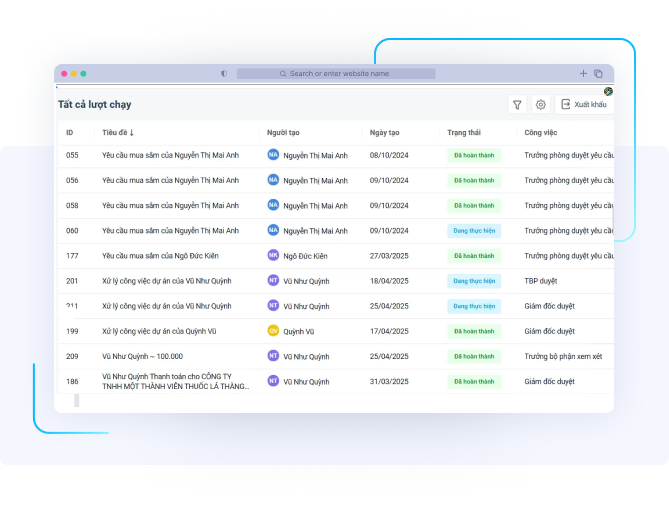
Task: Click the search or enter website name field
Action: pos(336,73)
